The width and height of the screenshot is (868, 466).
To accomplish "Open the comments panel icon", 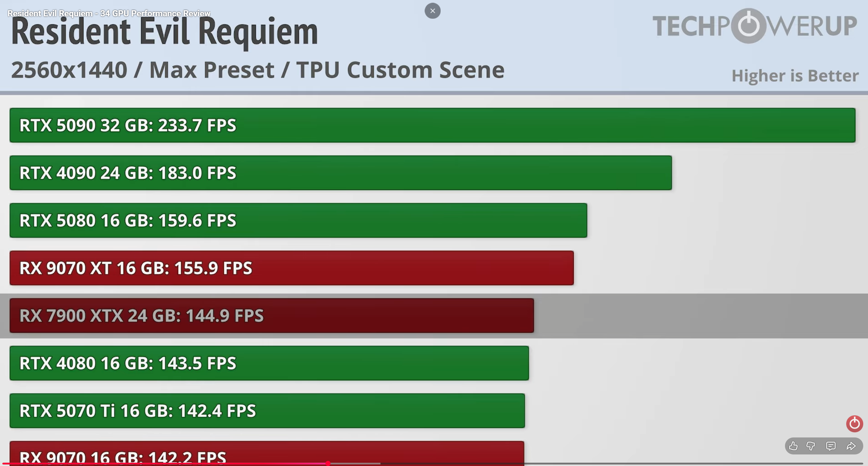I will [831, 446].
